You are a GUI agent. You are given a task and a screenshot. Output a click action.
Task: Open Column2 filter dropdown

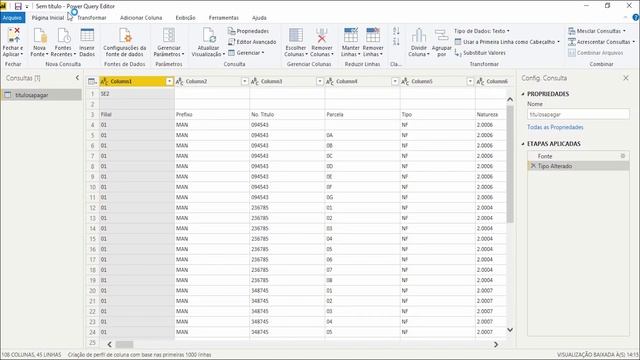tap(244, 81)
